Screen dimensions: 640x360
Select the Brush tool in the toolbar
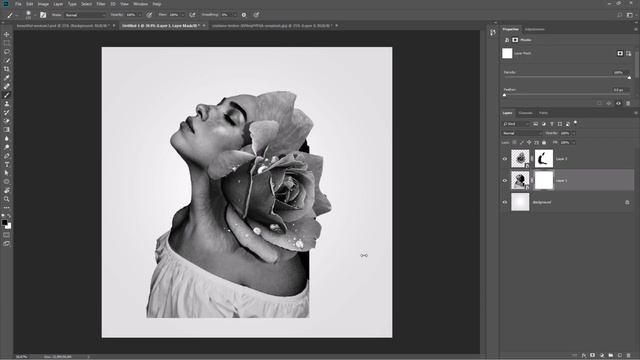(7, 95)
